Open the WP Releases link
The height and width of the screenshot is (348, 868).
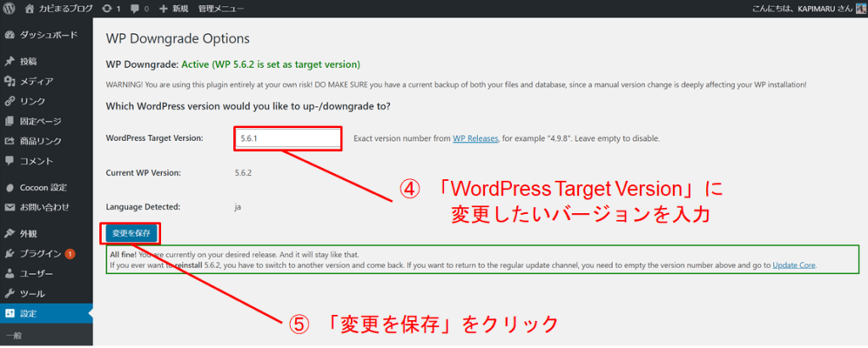(476, 138)
